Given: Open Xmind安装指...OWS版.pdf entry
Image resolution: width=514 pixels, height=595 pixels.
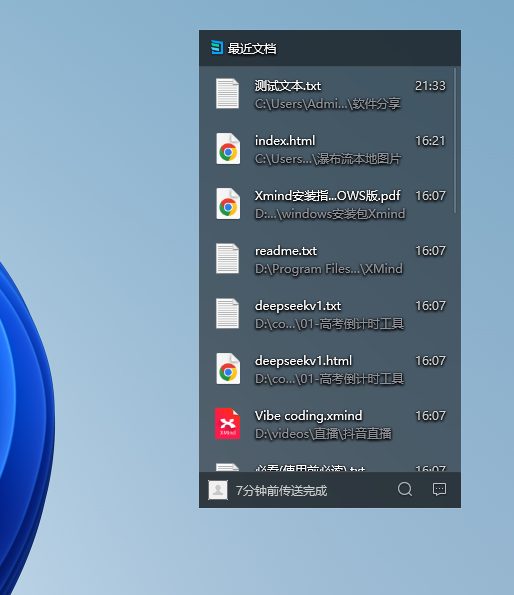Looking at the screenshot, I should coord(327,196).
